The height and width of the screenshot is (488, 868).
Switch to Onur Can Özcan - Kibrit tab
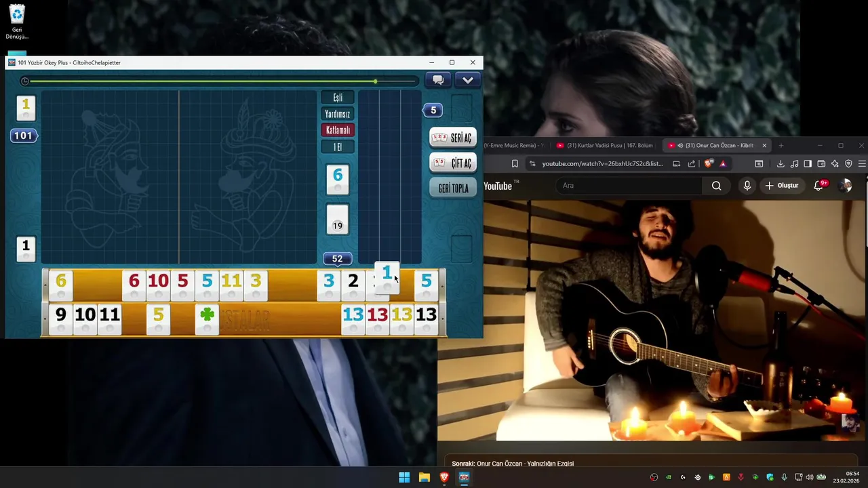pyautogui.click(x=715, y=145)
